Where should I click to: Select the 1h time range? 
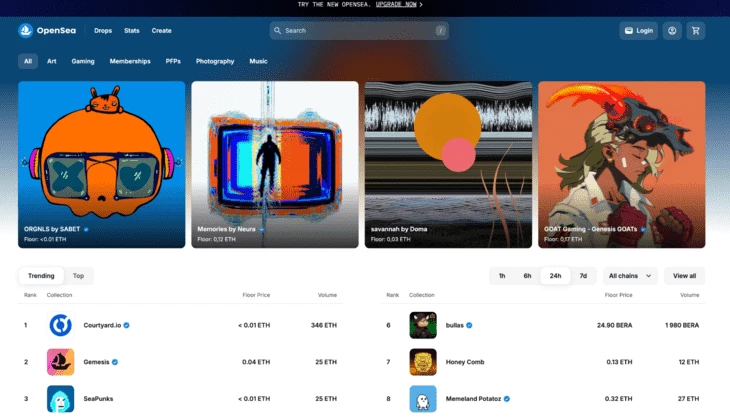tap(502, 276)
